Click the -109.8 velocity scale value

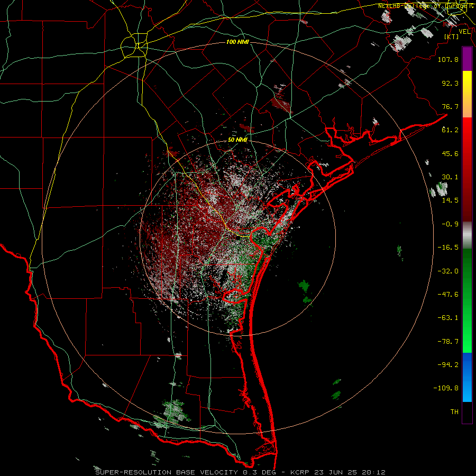tap(446, 388)
